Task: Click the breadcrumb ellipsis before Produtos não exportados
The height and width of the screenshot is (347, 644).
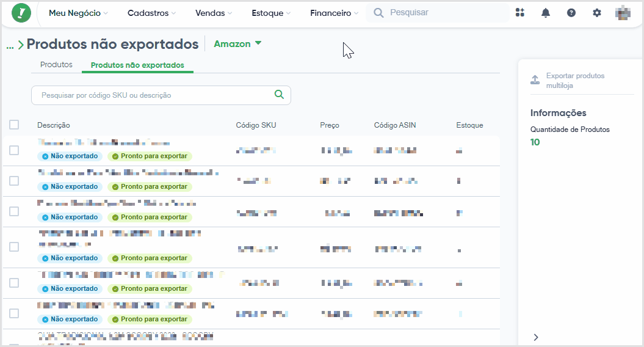Action: click(10, 46)
